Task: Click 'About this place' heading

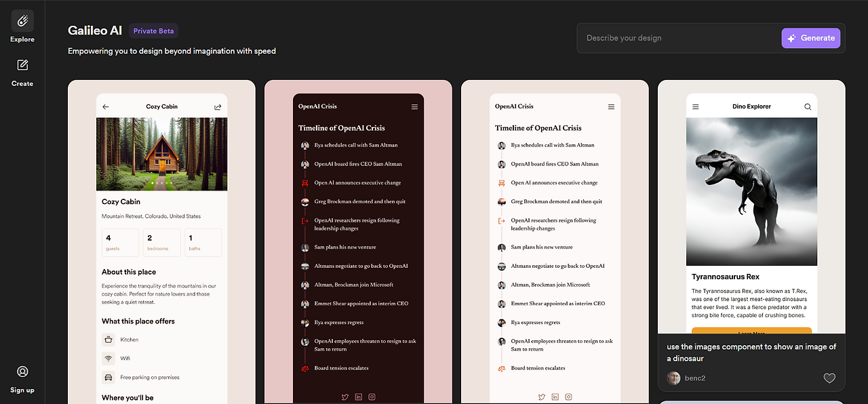Action: [129, 272]
